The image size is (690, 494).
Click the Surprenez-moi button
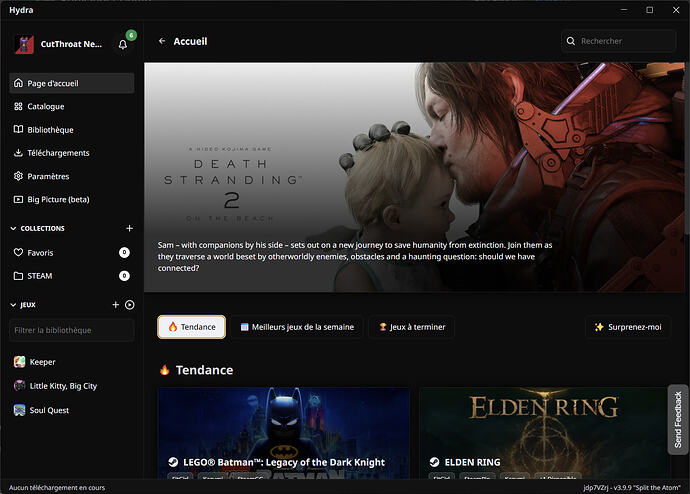coord(628,327)
